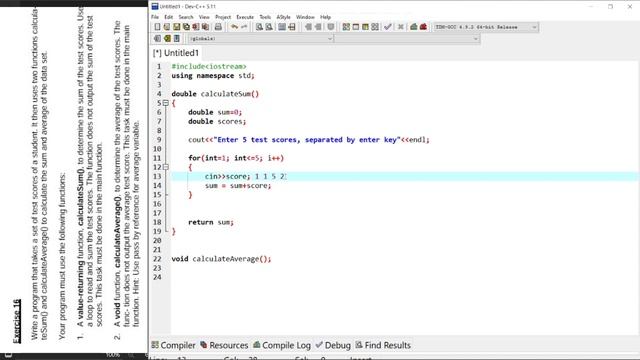Click the Goto Function toolbar icon
This screenshot has width=640, height=360.
point(282,27)
